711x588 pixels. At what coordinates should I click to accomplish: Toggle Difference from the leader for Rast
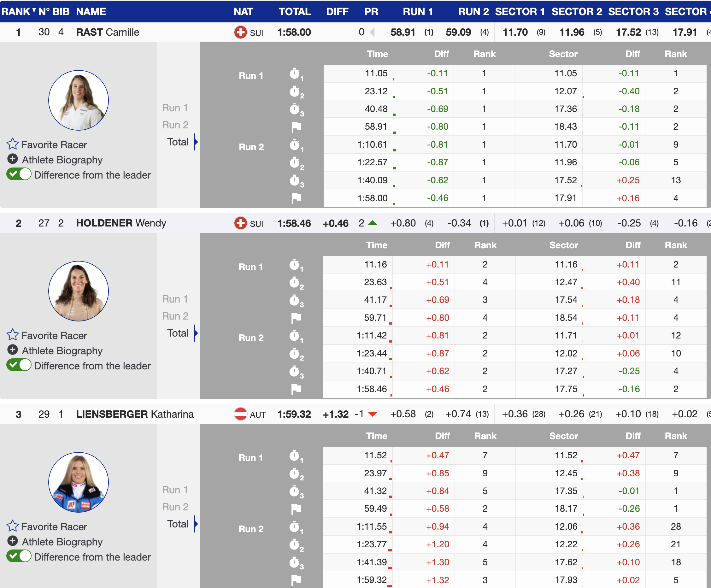[19, 175]
